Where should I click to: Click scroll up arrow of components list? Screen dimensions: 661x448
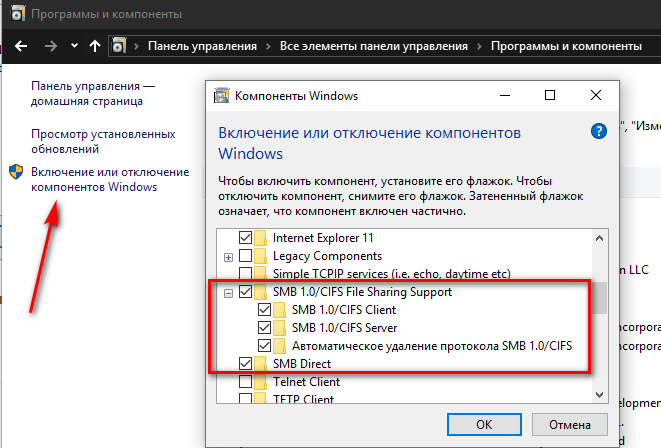(x=599, y=239)
